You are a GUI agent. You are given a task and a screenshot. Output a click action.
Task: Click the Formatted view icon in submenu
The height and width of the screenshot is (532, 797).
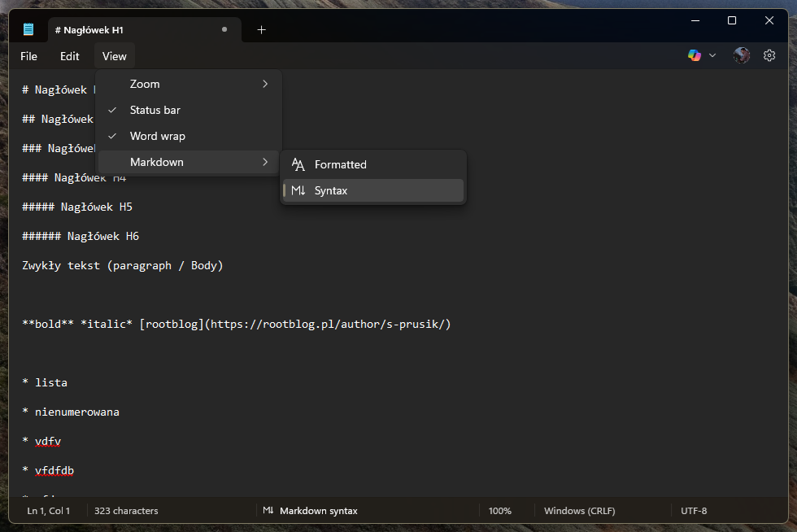pyautogui.click(x=298, y=164)
